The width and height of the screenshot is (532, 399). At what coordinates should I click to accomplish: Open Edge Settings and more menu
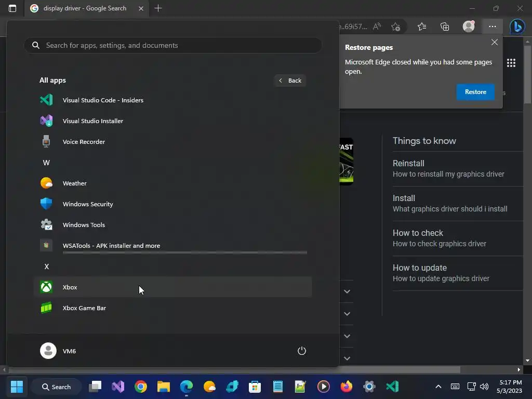(493, 26)
